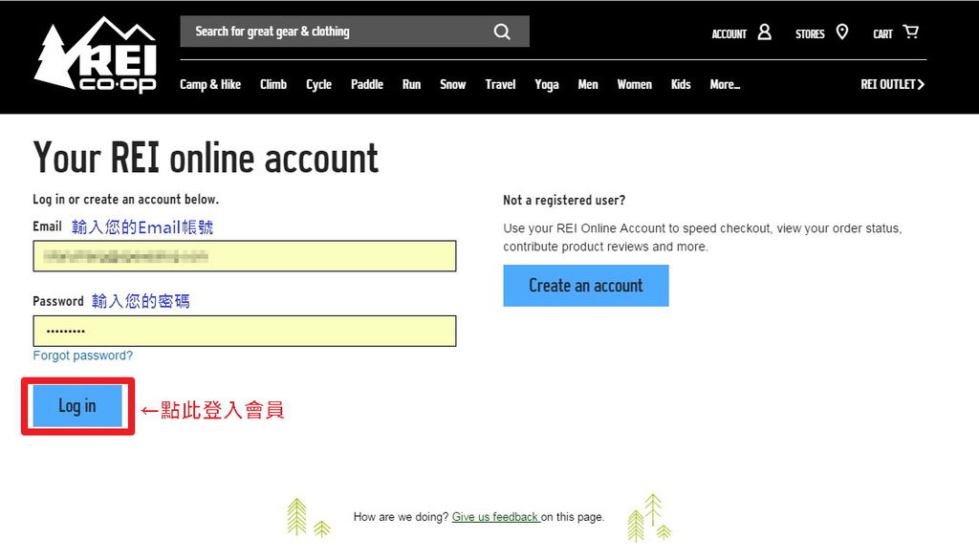Select the Snow menu item
Viewport: 979px width, 560px height.
tap(452, 84)
